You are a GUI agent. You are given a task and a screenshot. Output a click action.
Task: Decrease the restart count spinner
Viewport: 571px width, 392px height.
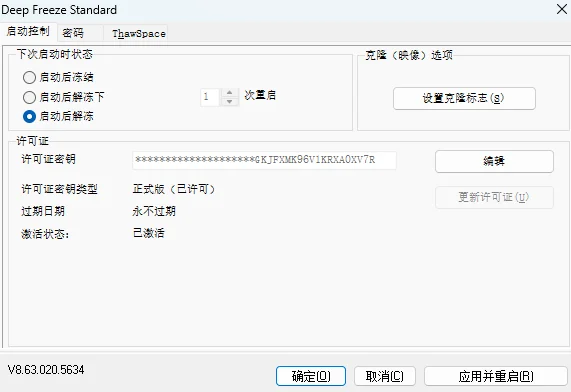point(229,102)
